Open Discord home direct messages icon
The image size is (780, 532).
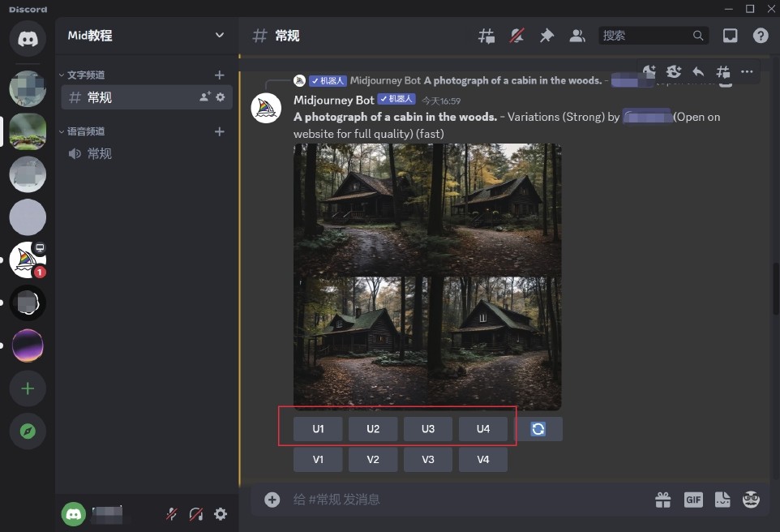(x=28, y=39)
